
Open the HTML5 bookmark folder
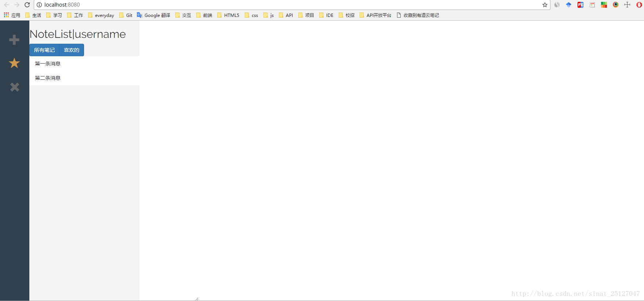click(x=228, y=15)
